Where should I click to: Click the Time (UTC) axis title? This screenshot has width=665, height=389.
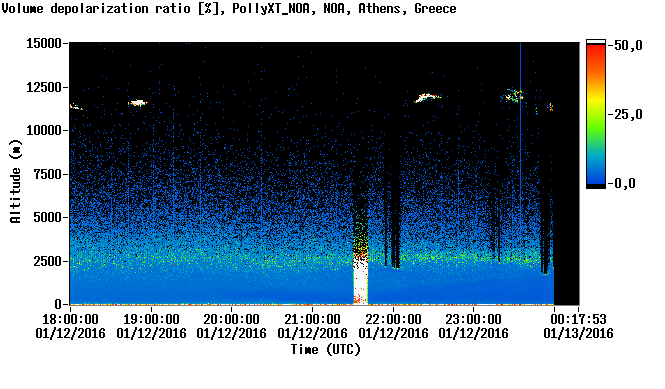click(325, 350)
